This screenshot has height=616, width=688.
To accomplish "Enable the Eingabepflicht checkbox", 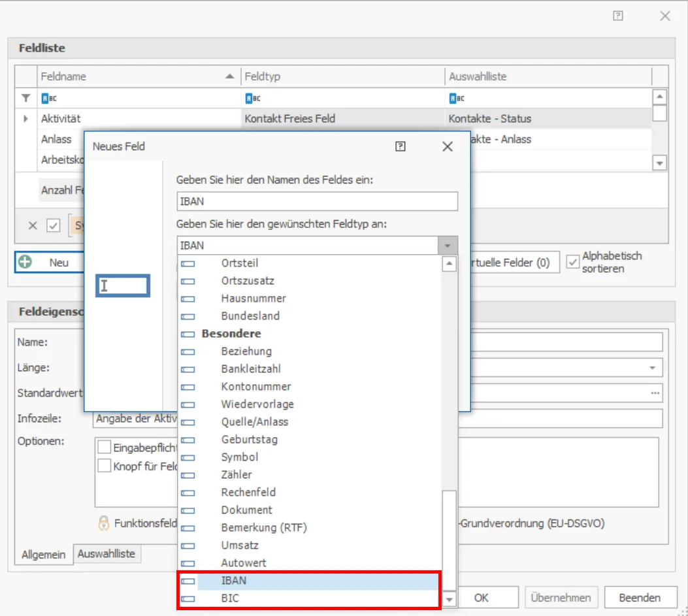I will 105,447.
